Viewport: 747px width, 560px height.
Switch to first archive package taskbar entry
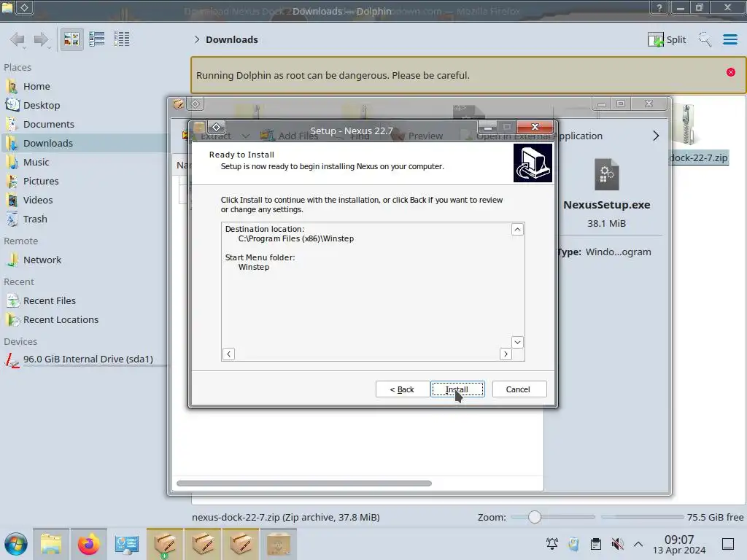pos(165,544)
